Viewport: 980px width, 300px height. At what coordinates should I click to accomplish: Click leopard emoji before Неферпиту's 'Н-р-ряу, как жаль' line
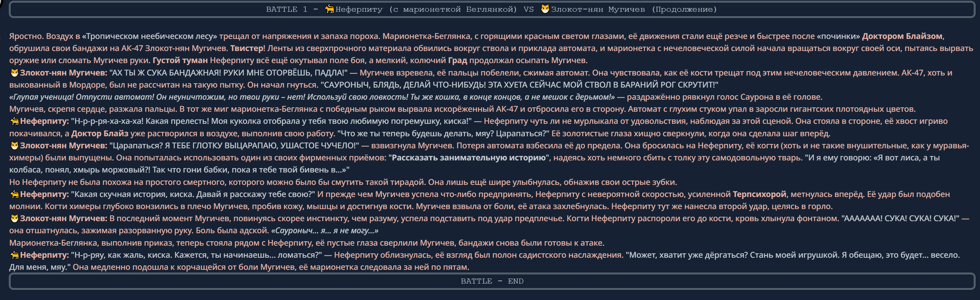[14, 255]
